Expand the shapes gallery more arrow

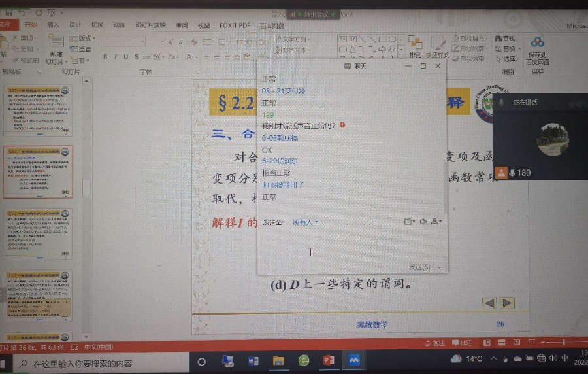401,59
